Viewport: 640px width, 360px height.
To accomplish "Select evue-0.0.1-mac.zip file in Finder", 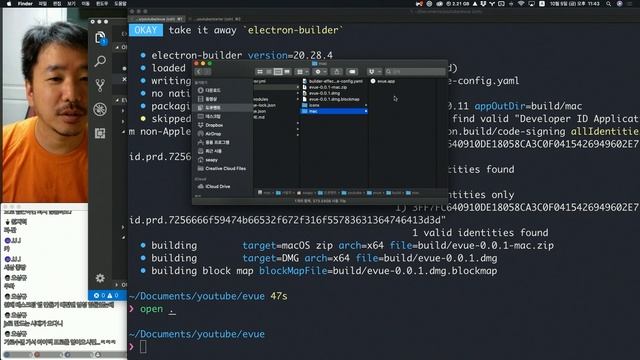I will tap(327, 87).
